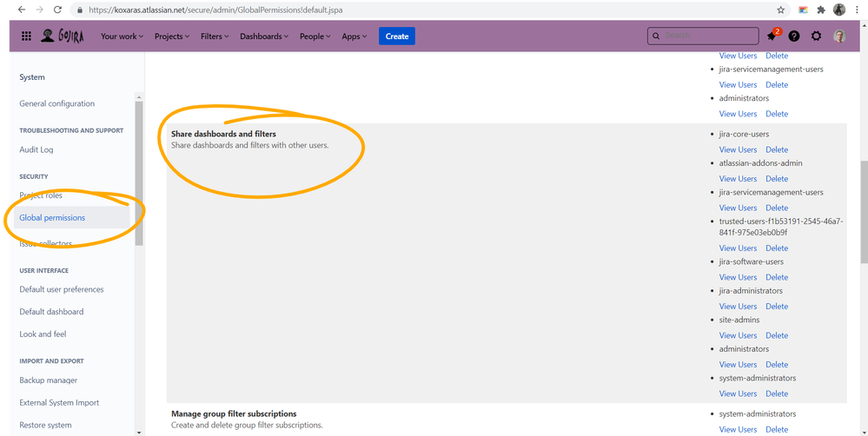Delete jira-core-users from share permission

(x=777, y=149)
